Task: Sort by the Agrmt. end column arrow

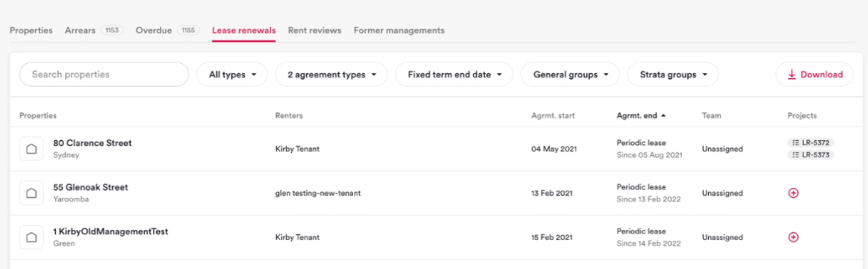Action: pos(664,116)
